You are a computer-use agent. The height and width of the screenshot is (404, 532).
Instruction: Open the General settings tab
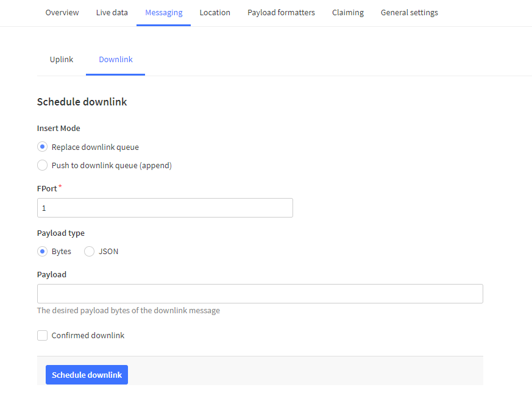[x=409, y=12]
